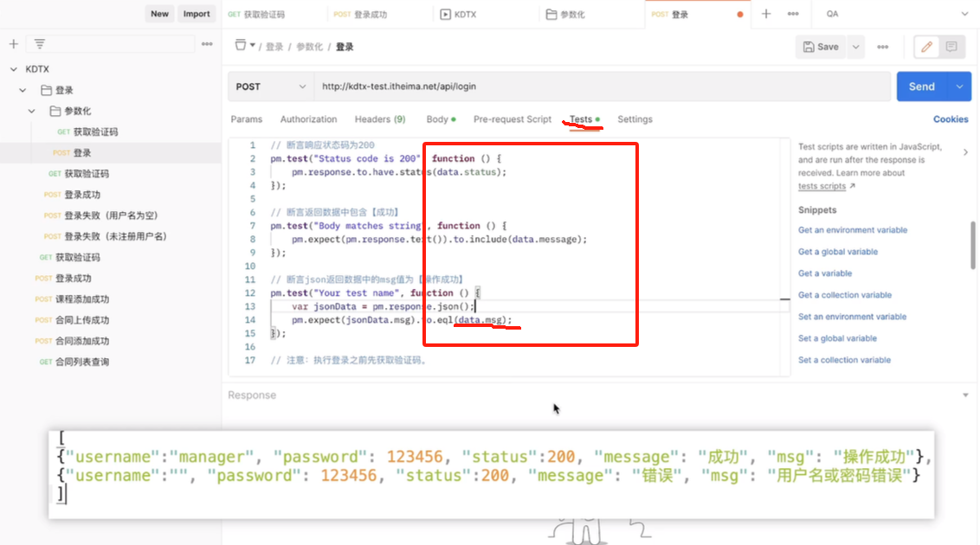Insert 'Set a collection variable' snippet
Viewport: 980px width, 545px height.
tap(844, 360)
